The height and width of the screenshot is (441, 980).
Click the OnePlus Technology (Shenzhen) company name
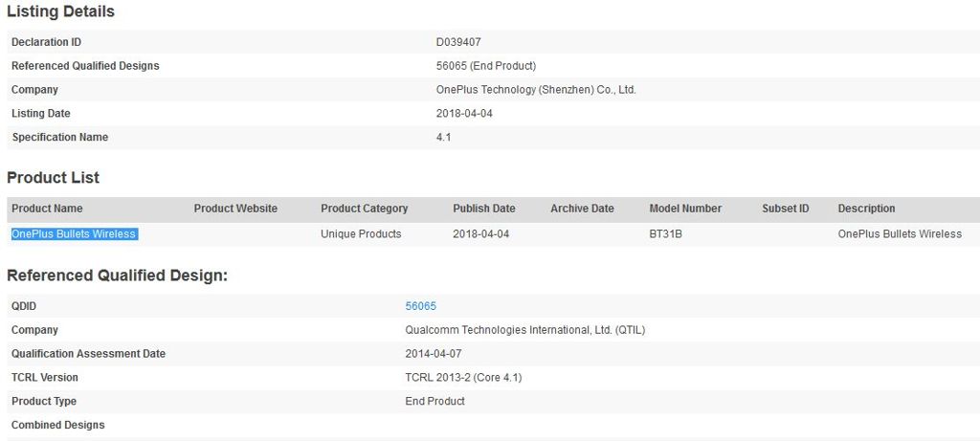click(x=536, y=90)
